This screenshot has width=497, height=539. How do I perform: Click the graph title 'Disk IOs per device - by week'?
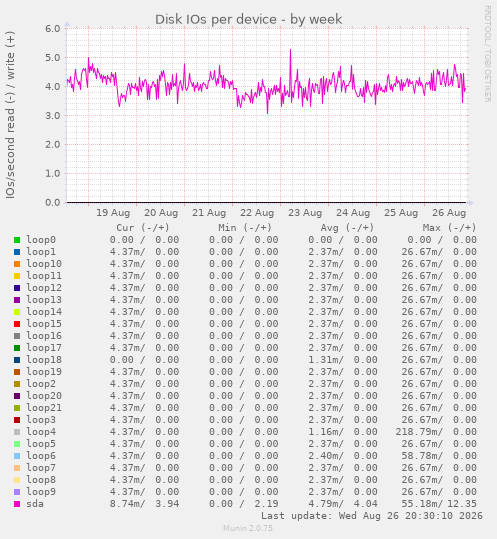[x=248, y=20]
